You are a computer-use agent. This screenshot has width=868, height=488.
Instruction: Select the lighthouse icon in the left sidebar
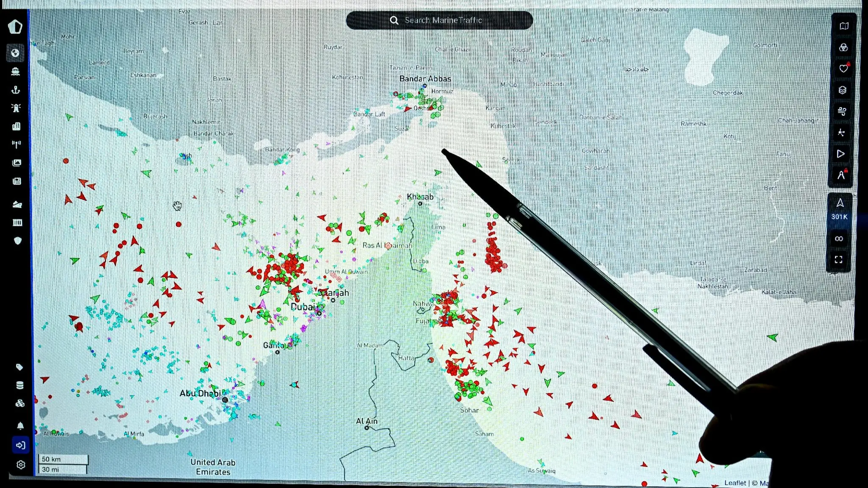16,108
